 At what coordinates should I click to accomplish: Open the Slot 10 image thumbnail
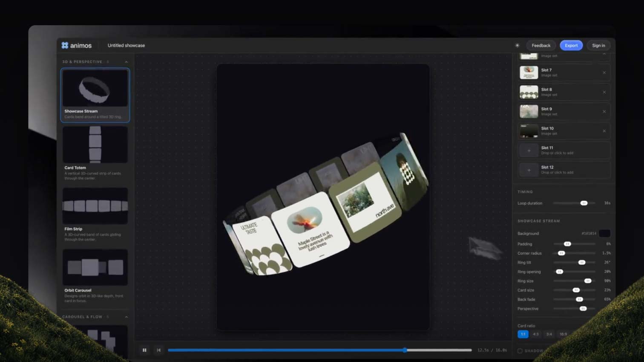[529, 131]
